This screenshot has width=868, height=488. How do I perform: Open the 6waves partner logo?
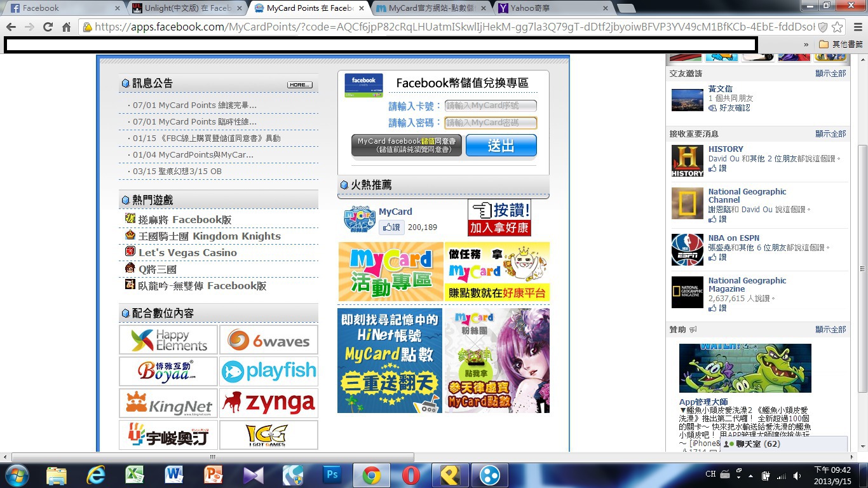click(x=269, y=340)
